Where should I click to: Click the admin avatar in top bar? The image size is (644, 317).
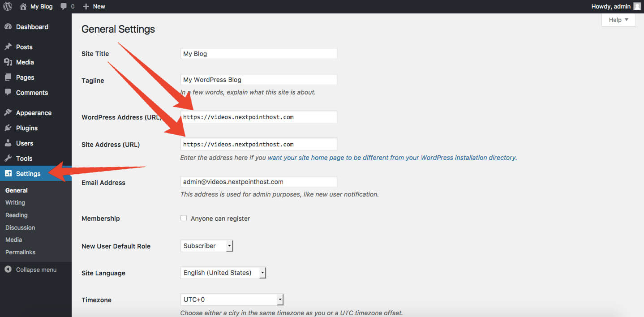(x=637, y=6)
